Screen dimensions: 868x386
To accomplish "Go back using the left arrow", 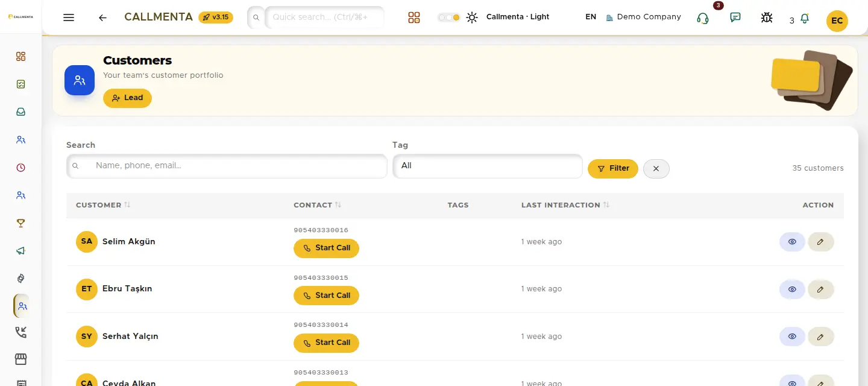I will pos(102,17).
